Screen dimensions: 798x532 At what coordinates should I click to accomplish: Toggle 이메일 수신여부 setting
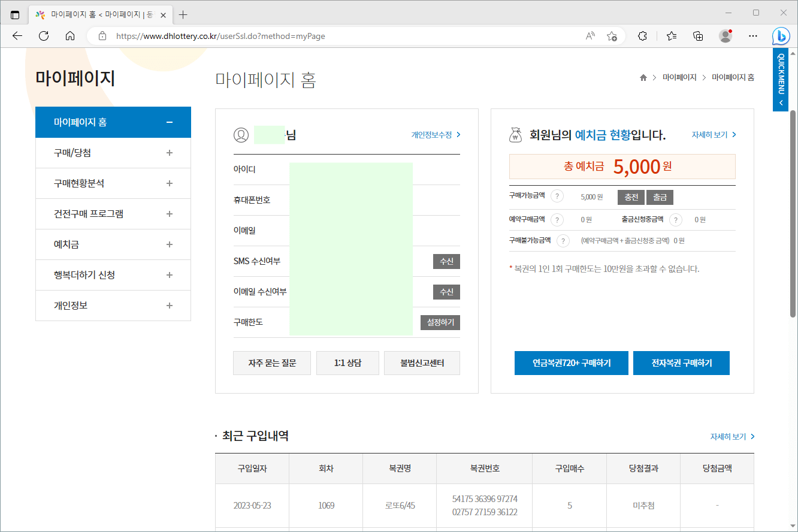click(x=446, y=292)
